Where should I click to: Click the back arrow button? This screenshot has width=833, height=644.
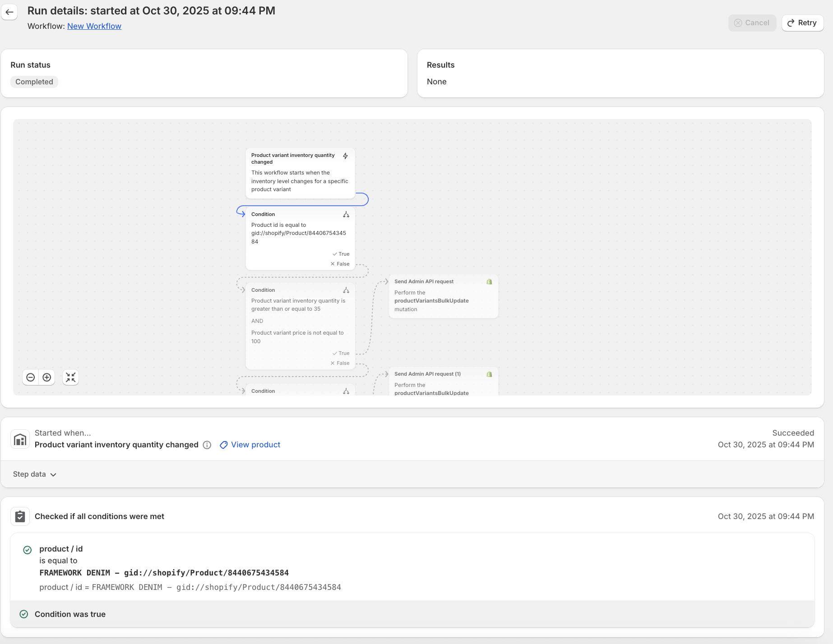9,12
